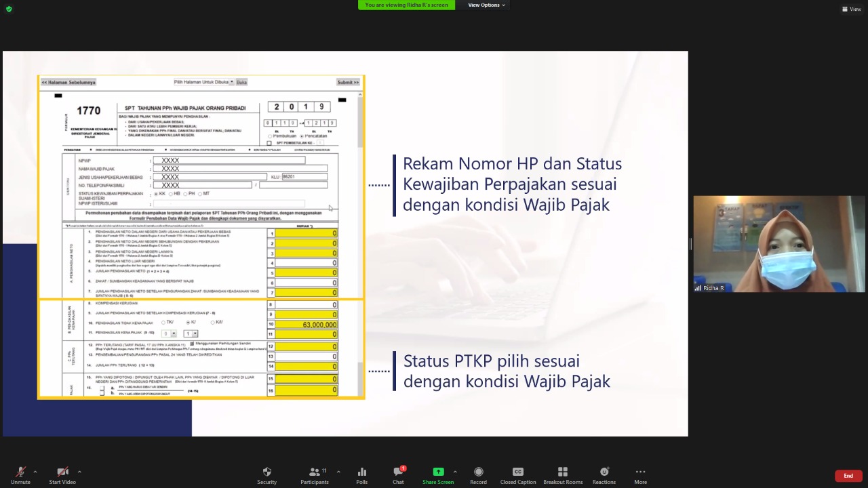The width and height of the screenshot is (868, 488).
Task: Select the Pembukuan radio option
Action: coord(270,136)
